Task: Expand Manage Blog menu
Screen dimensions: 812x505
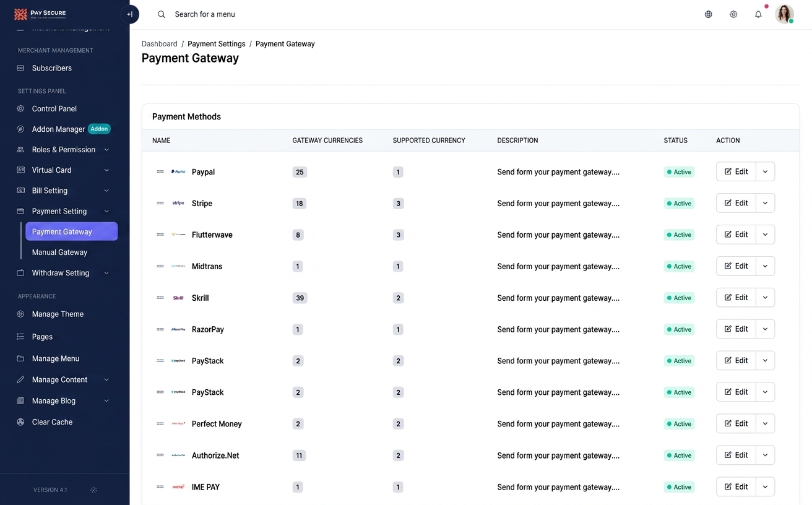Action: click(106, 401)
